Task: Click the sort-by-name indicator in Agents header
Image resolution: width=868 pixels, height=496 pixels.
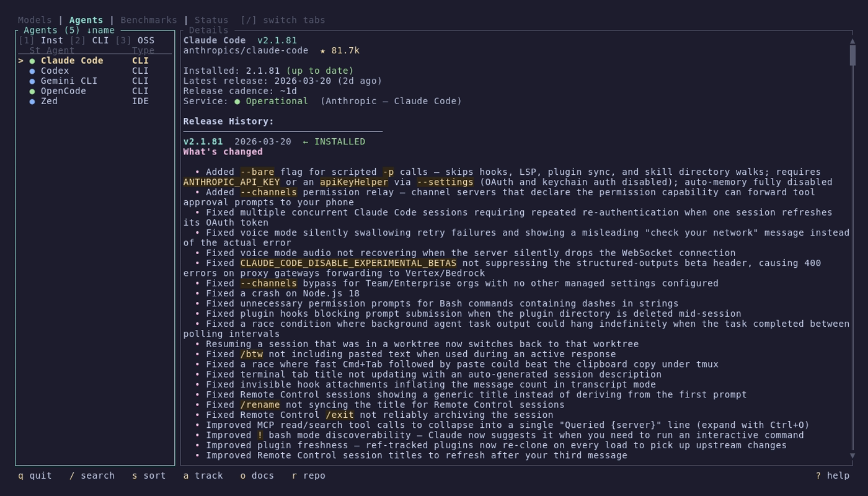Action: (100, 30)
